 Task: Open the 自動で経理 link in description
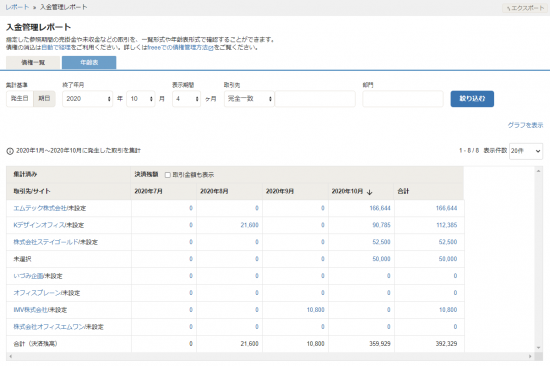(x=56, y=47)
